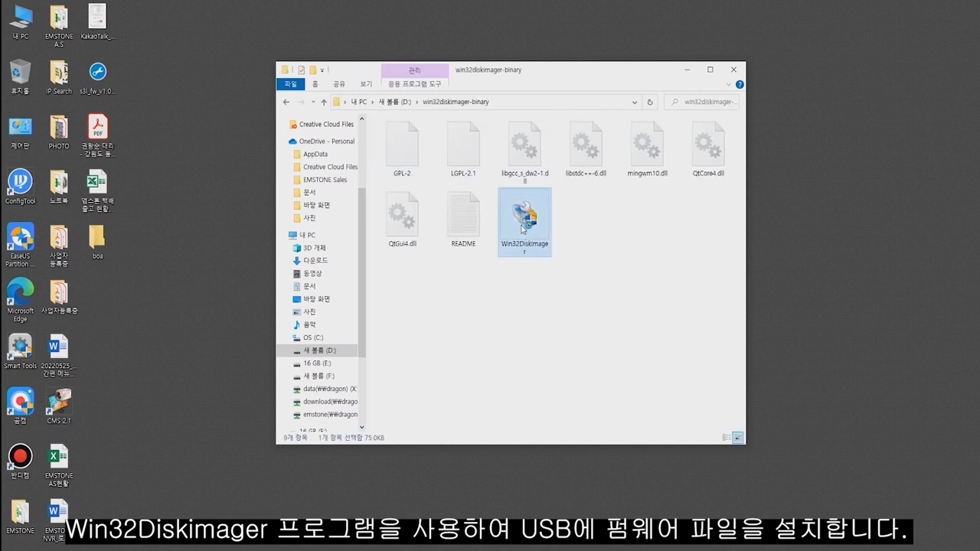Open the IP Search desktop icon

click(59, 77)
